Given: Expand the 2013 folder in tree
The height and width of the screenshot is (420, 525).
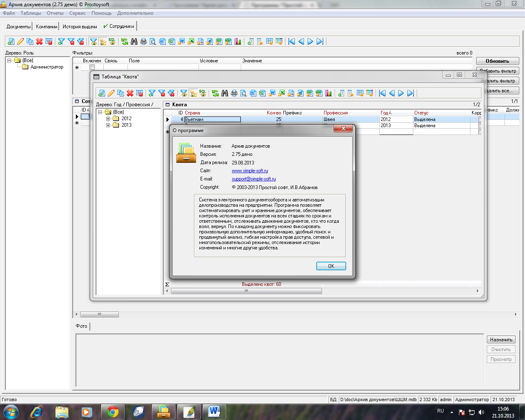Looking at the screenshot, I should click(108, 125).
